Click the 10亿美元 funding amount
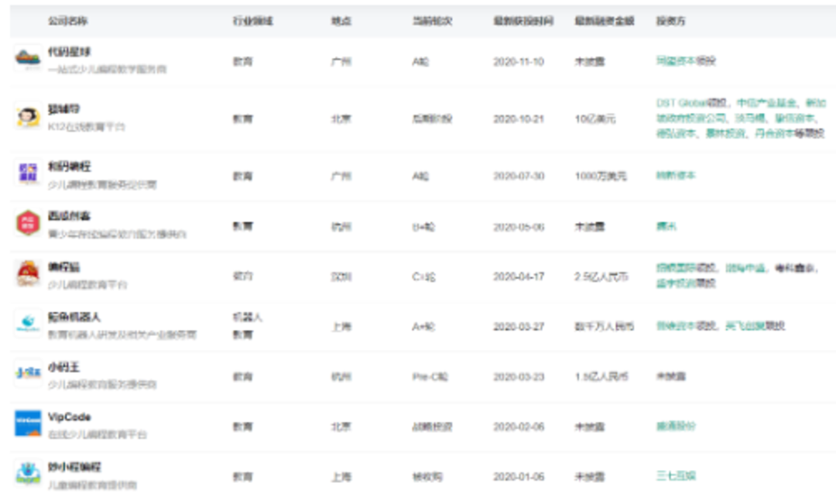Screen dimensions: 836x504 pyautogui.click(x=595, y=119)
